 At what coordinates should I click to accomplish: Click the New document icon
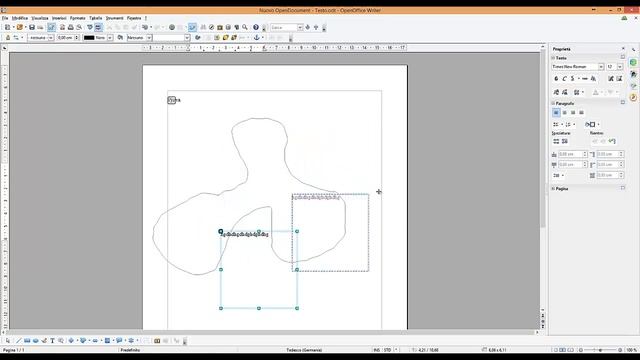coord(7,27)
